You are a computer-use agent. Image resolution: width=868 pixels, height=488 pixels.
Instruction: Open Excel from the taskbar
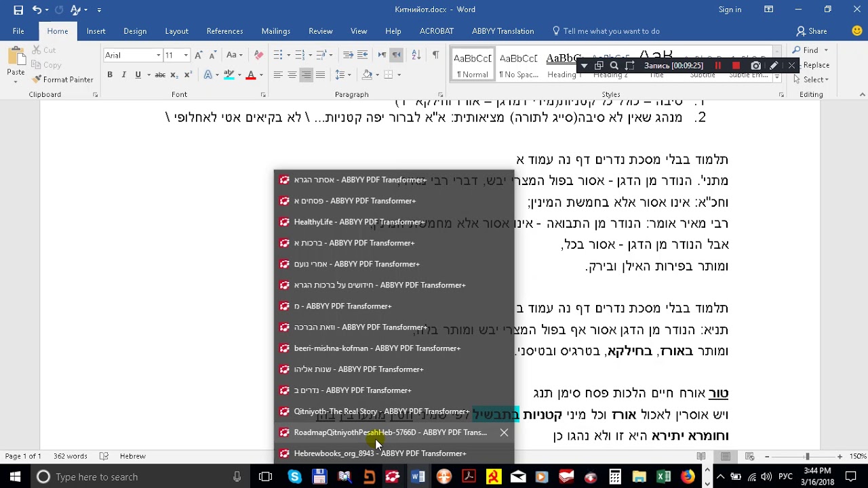click(664, 476)
